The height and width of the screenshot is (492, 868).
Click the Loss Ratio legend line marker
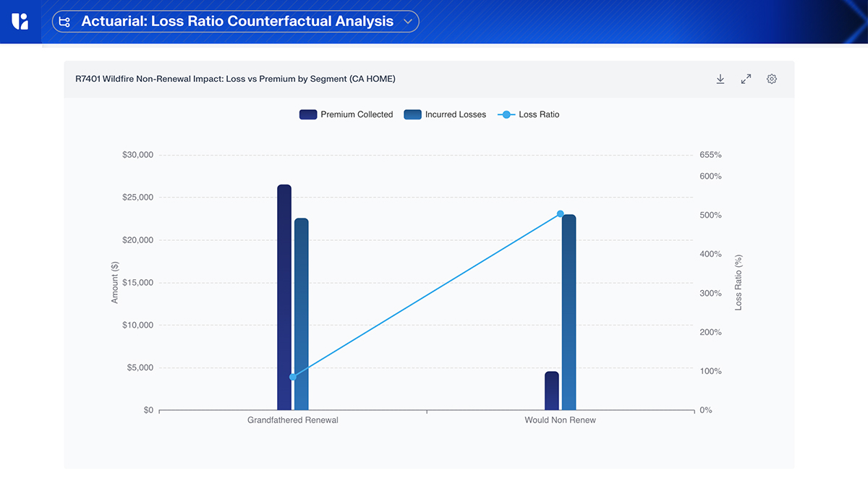pos(506,114)
